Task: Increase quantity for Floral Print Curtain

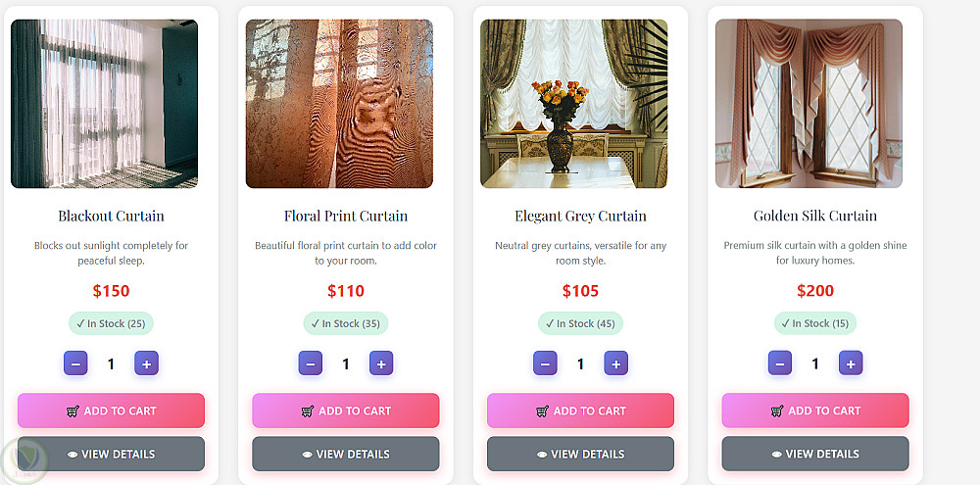Action: [381, 364]
